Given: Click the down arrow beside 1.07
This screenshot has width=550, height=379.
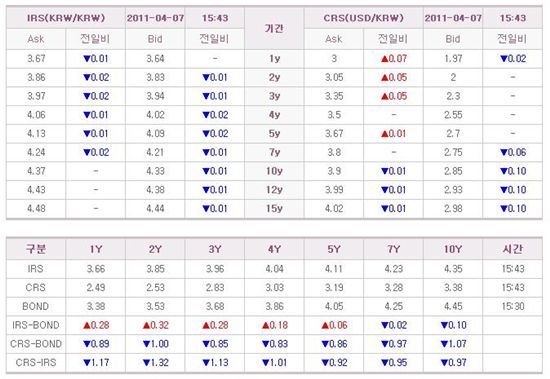Looking at the screenshot, I should click(444, 344).
